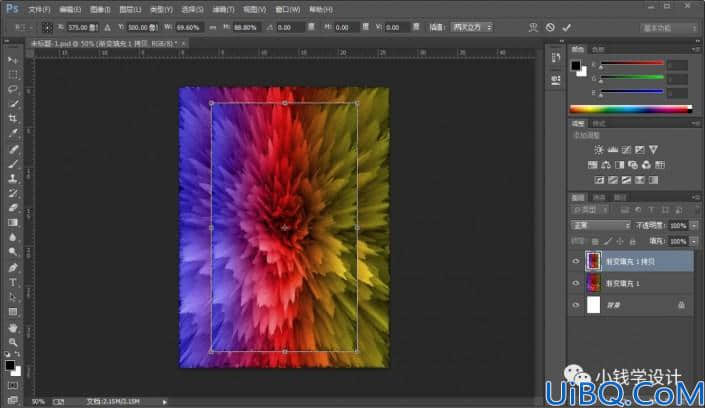Toggle maintain aspect ratio link icon
705x408 pixels.
point(213,27)
